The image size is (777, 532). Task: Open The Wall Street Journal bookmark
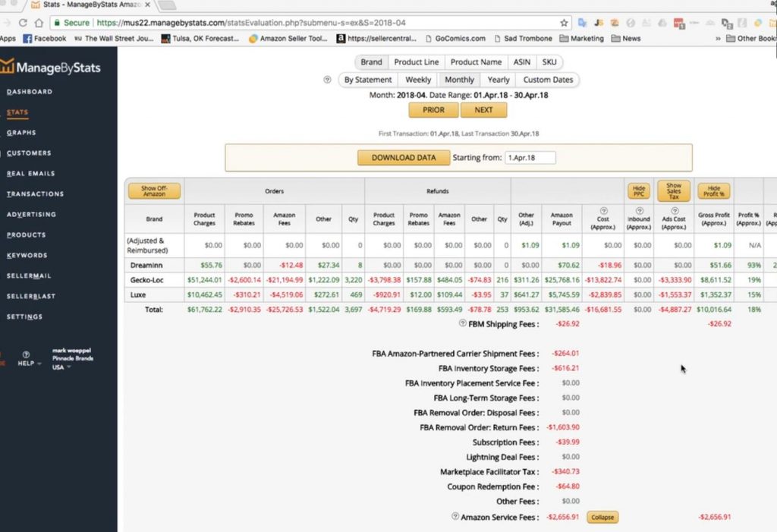tap(114, 38)
